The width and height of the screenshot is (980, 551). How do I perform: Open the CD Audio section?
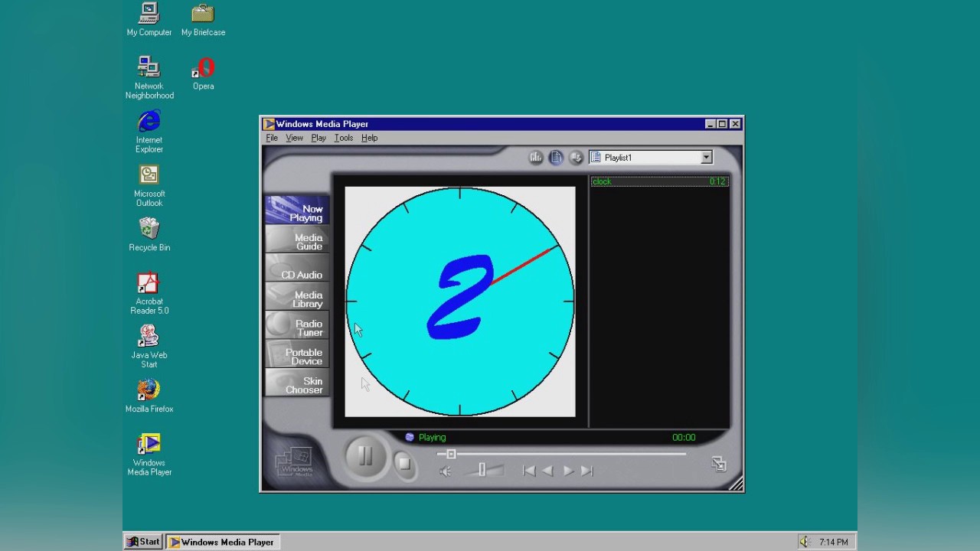pyautogui.click(x=297, y=269)
